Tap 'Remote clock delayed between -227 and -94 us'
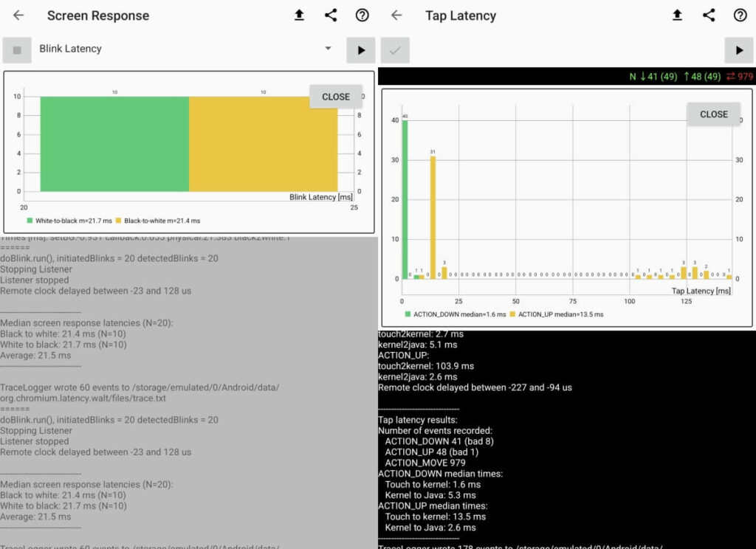The height and width of the screenshot is (549, 756). [475, 387]
